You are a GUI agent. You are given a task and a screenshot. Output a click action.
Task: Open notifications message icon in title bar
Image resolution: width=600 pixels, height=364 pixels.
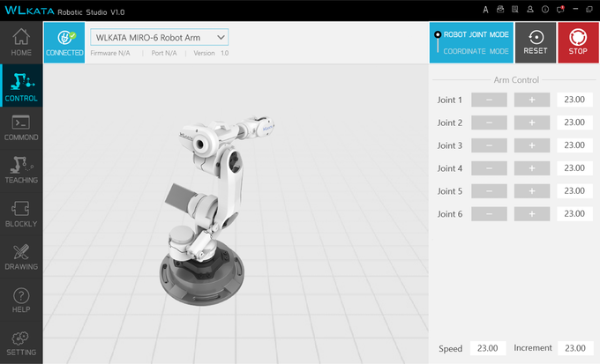(x=559, y=10)
